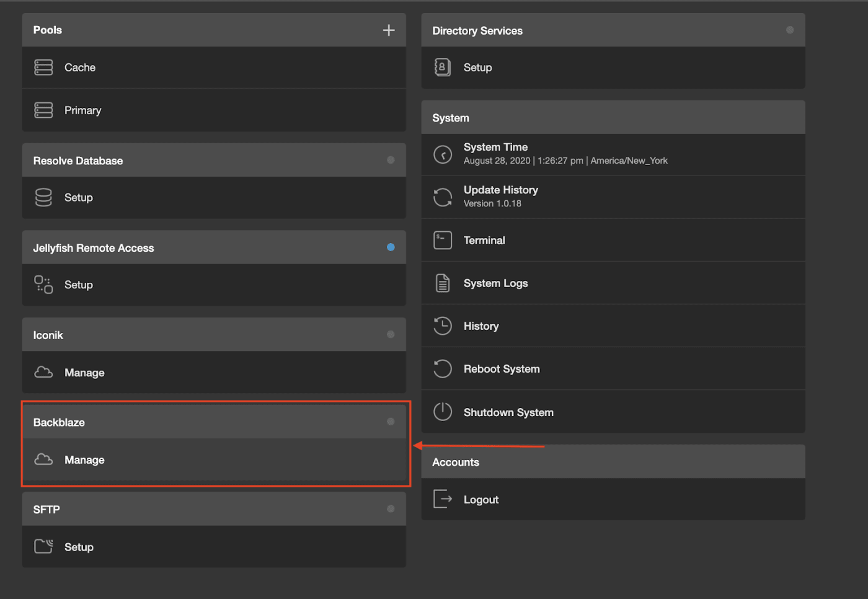Click the Cache pool storage icon
This screenshot has width=868, height=599.
click(x=43, y=67)
